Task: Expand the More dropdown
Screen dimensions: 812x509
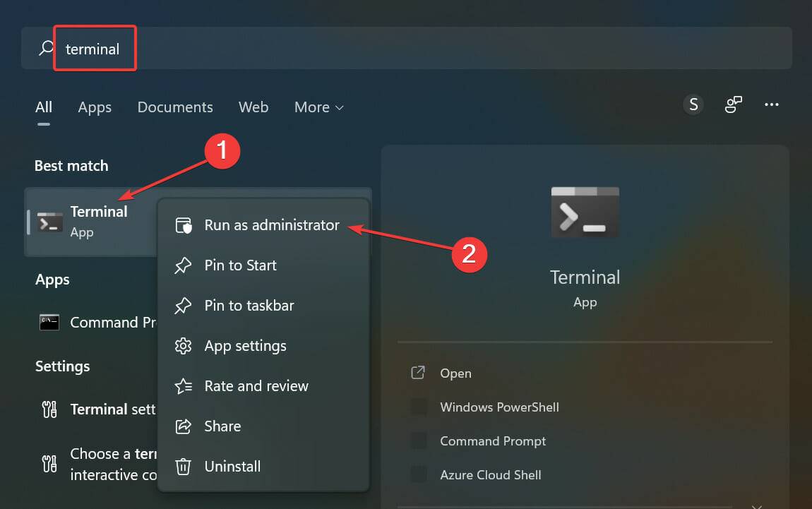Action: pos(318,107)
